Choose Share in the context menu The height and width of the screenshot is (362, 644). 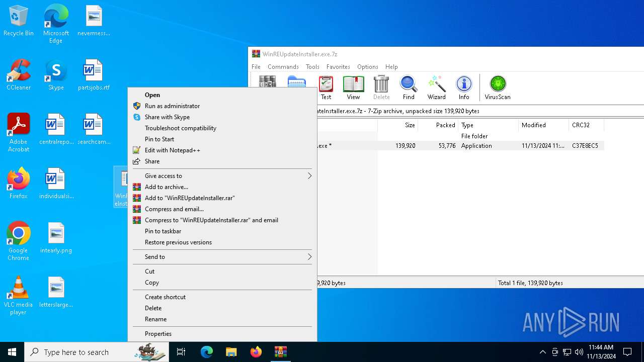coord(222,161)
